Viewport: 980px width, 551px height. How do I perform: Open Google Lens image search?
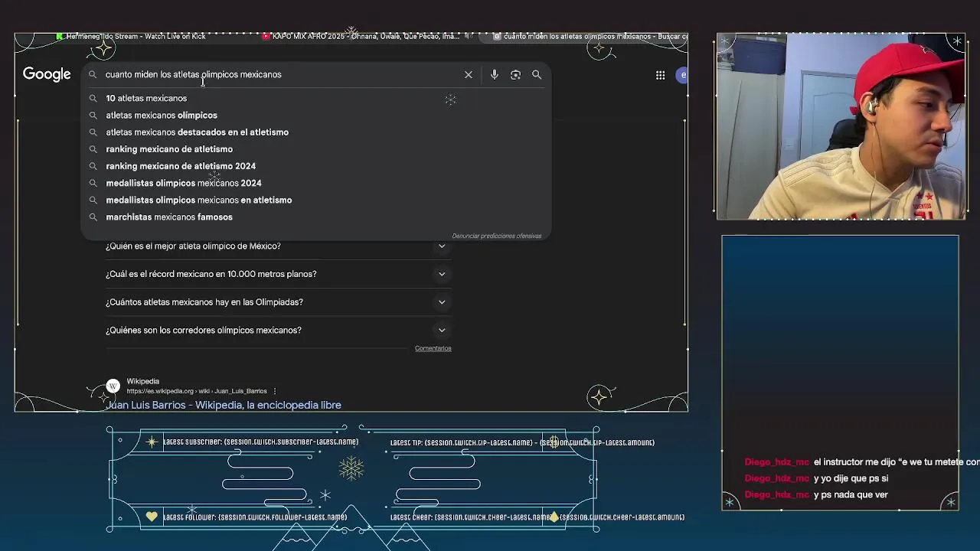[515, 74]
